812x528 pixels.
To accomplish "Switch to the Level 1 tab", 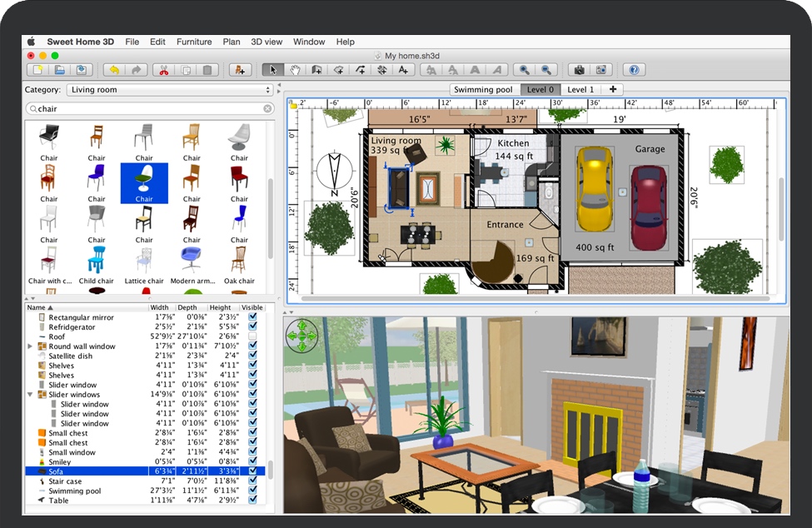I will 580,89.
